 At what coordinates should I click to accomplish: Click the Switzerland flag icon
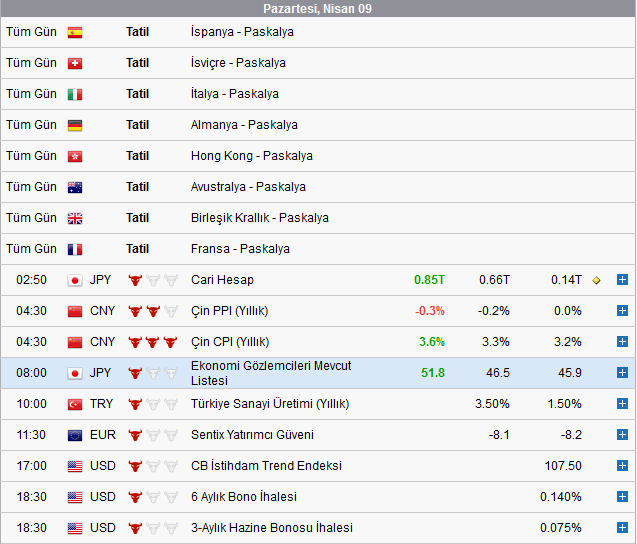[75, 63]
